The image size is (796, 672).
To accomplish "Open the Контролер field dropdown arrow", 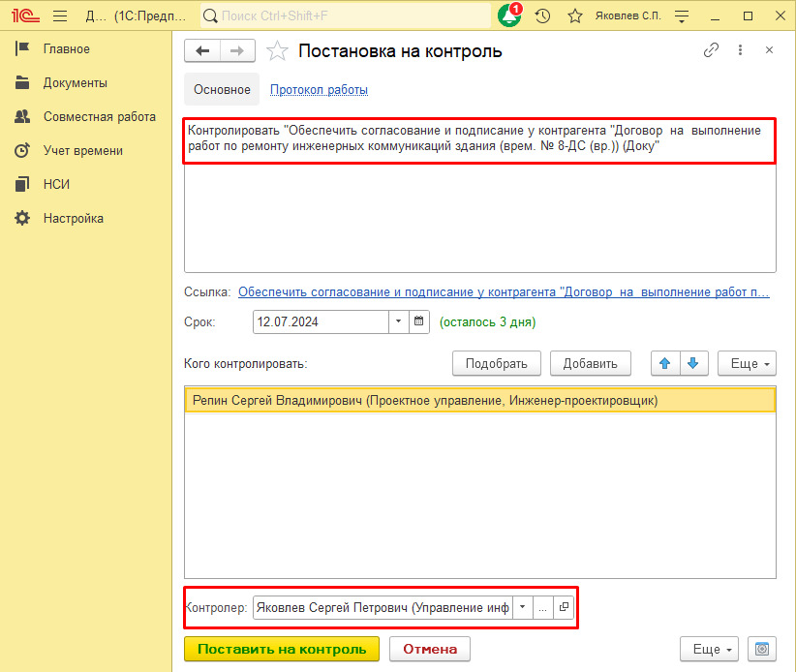I will point(522,606).
